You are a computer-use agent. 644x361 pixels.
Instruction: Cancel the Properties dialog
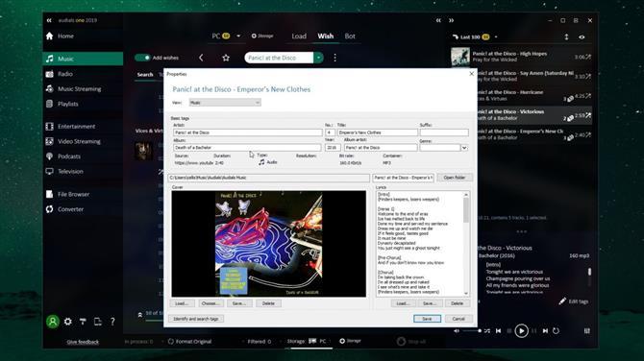[x=458, y=319]
